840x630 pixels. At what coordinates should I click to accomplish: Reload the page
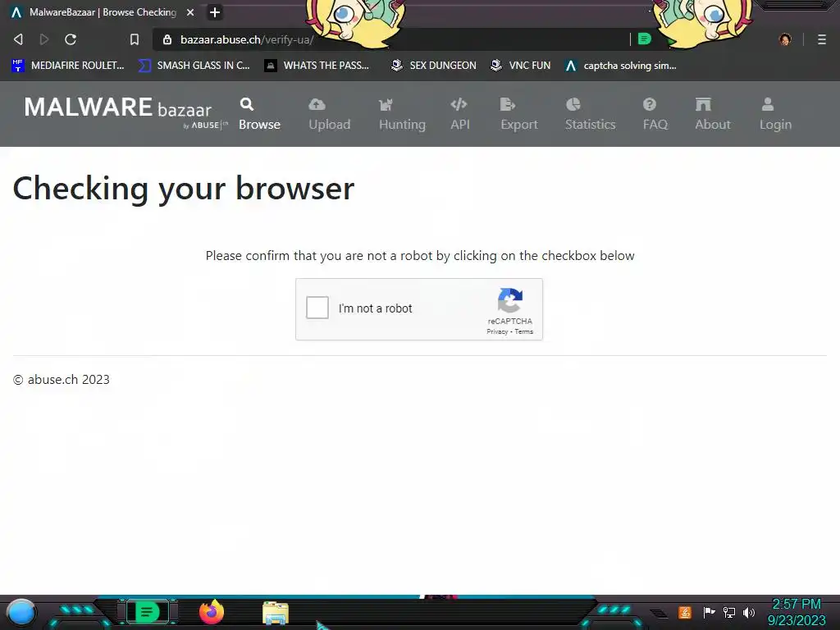click(x=71, y=39)
